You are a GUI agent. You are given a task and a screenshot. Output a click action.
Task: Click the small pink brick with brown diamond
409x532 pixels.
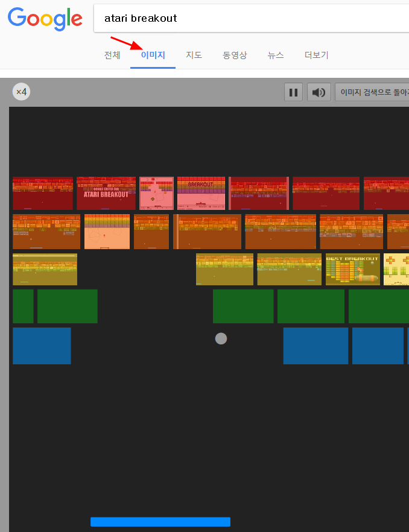click(x=156, y=193)
